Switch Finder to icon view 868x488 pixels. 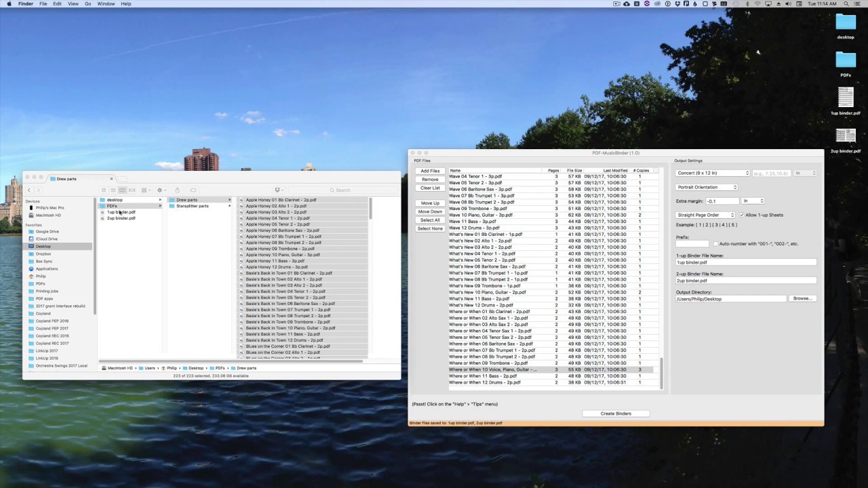click(x=104, y=190)
